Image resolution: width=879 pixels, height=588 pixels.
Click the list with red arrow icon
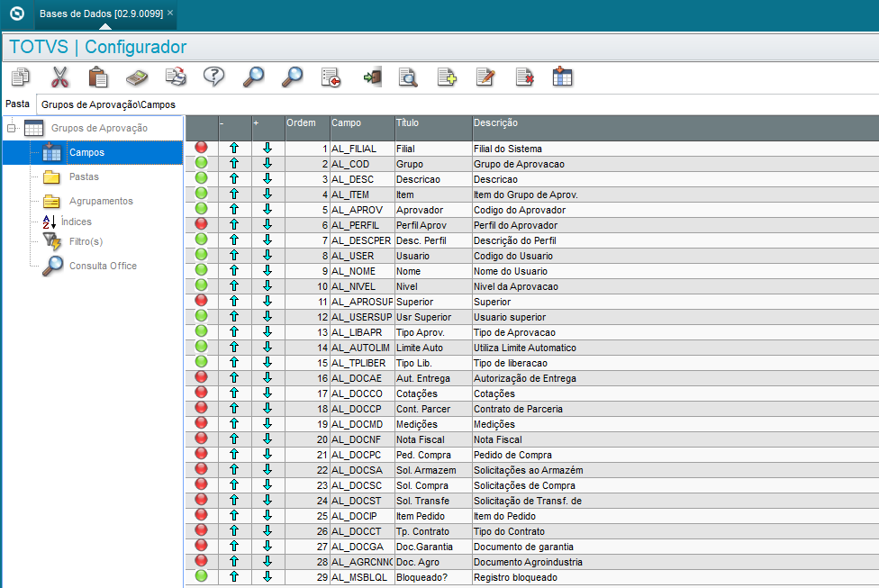pyautogui.click(x=331, y=77)
